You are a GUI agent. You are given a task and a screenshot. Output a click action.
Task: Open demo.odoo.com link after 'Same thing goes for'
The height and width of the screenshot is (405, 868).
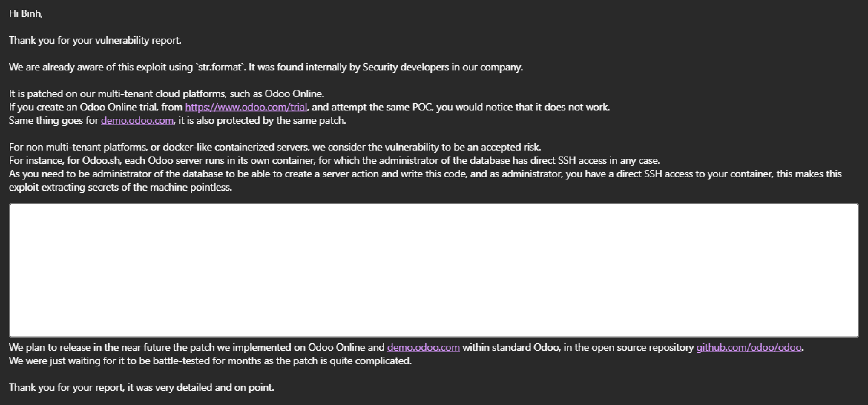[x=137, y=121]
